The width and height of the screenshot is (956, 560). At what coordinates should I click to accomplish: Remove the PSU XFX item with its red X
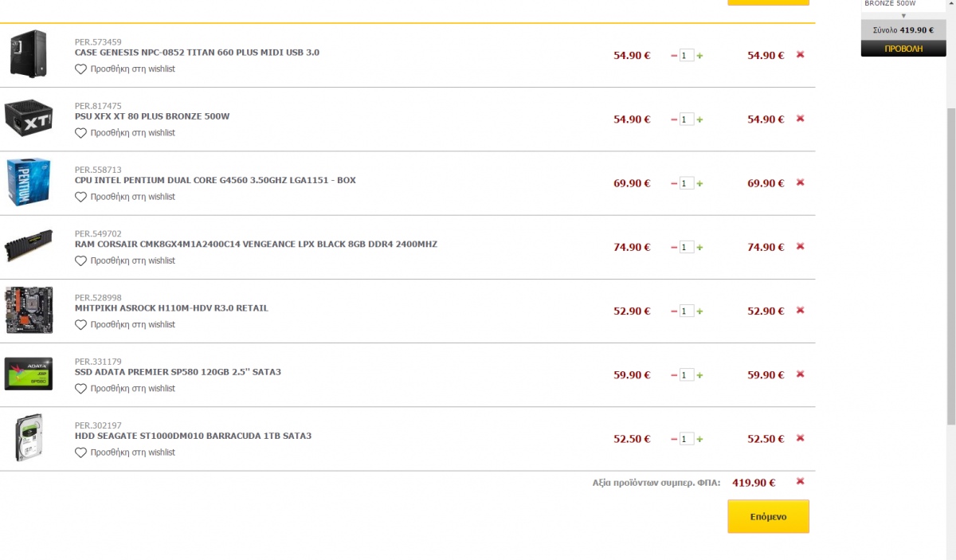[800, 119]
